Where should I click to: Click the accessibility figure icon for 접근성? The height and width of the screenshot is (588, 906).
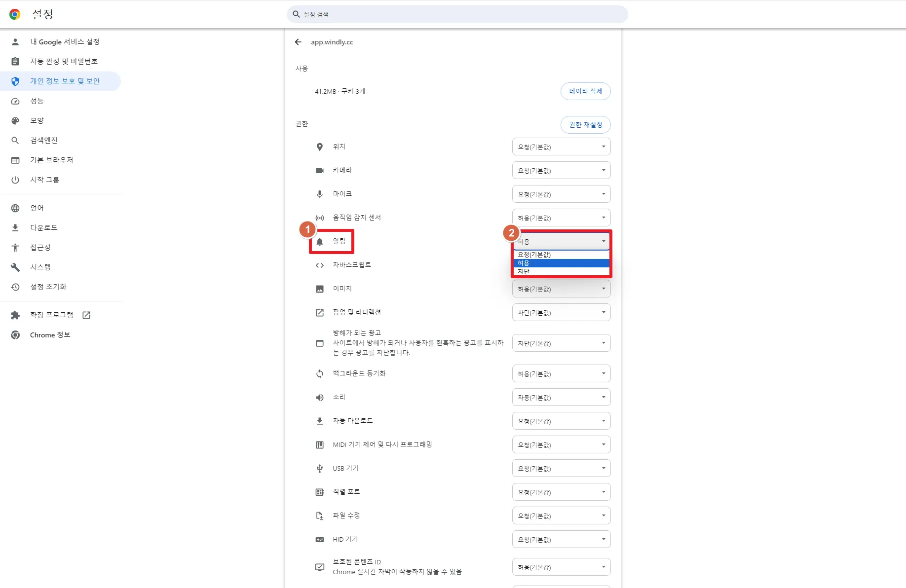click(x=15, y=248)
